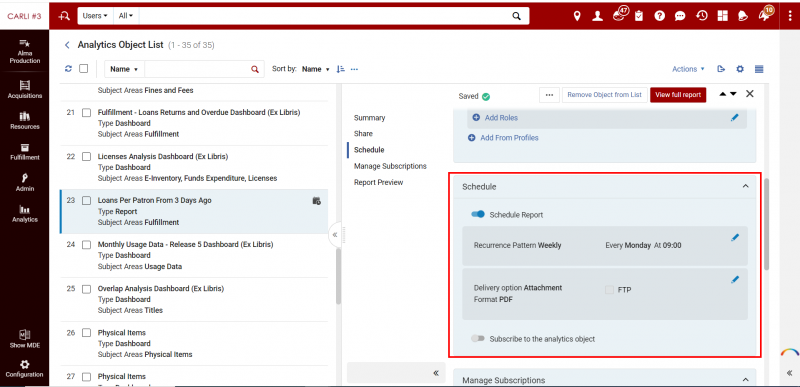Edit Delivery option with pencil icon
The image size is (800, 387).
click(x=735, y=279)
